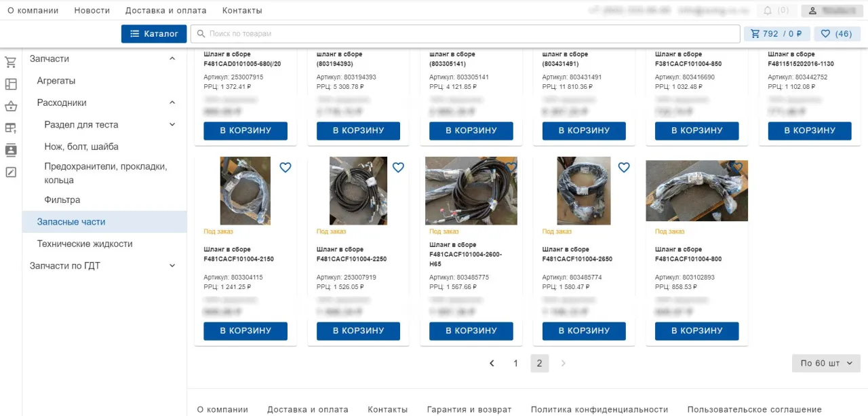Open the По 60 шт page size dropdown

point(826,363)
